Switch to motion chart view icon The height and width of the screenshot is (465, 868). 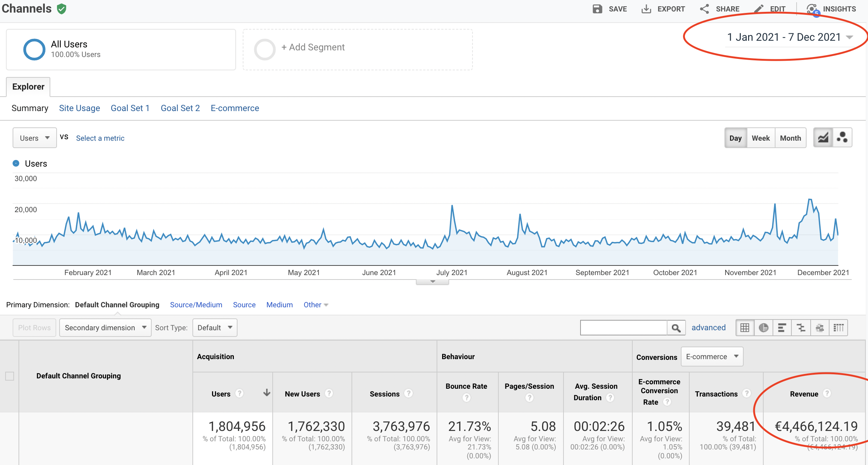tap(842, 138)
